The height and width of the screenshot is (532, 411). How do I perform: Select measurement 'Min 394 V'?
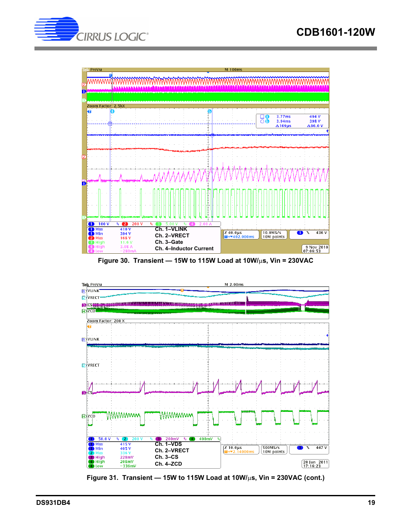pos(110,233)
